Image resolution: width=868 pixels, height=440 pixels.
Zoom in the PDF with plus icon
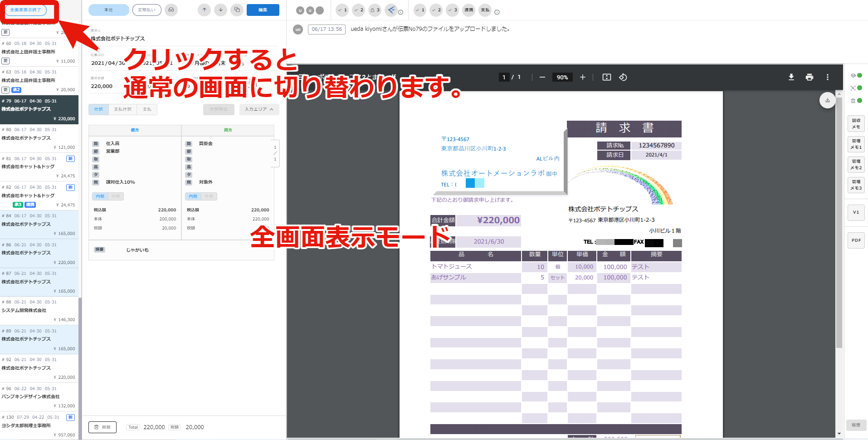tap(583, 77)
